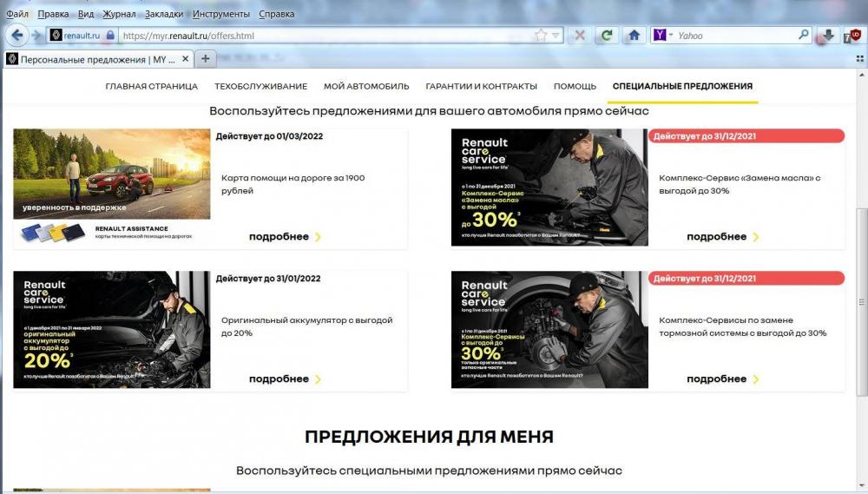
Task: Open Yahoo search engine selector
Action: 663,36
